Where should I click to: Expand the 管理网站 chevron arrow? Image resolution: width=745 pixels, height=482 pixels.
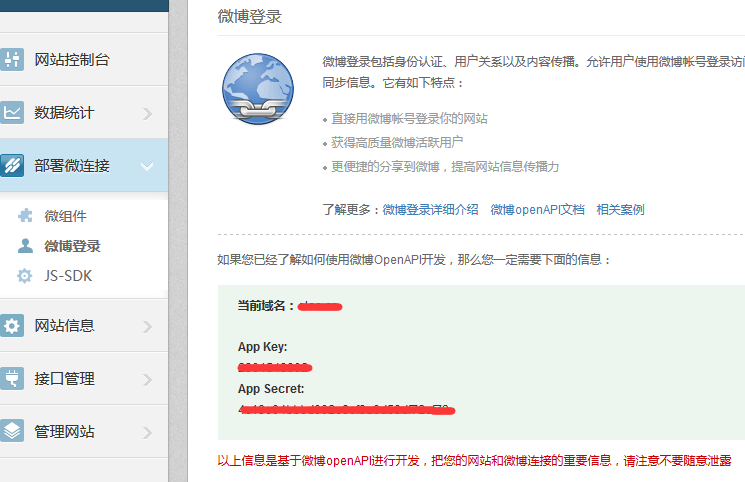pos(147,432)
